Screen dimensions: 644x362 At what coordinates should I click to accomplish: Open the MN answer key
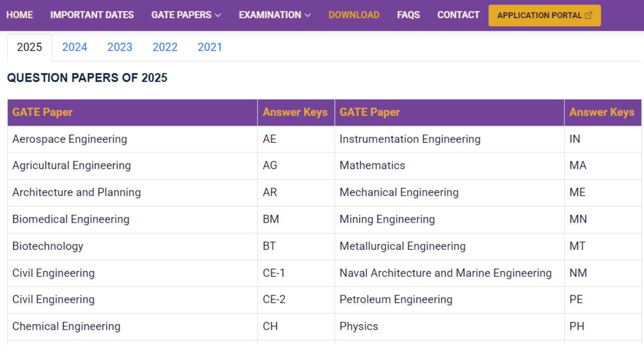578,220
